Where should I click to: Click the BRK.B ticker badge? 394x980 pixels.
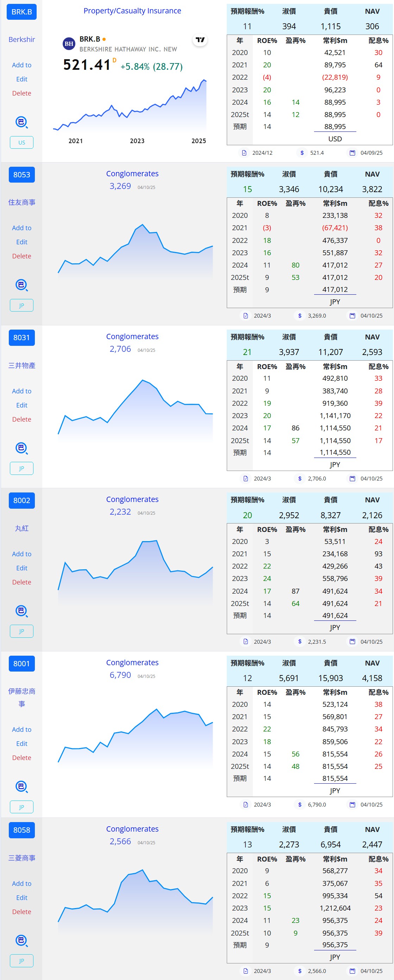(x=22, y=12)
